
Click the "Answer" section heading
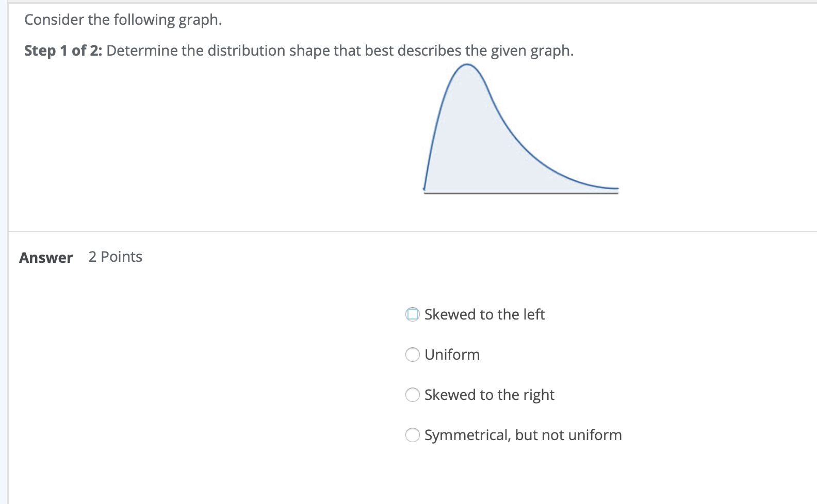45,257
